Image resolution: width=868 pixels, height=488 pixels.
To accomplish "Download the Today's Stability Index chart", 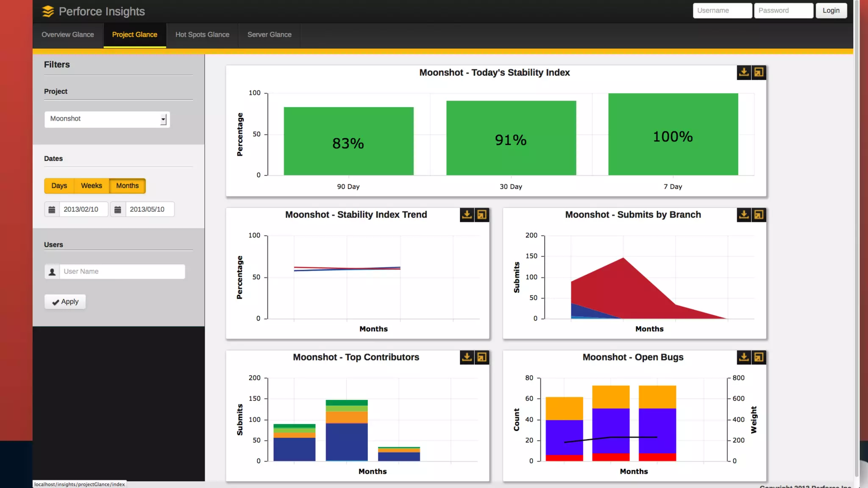I will click(x=744, y=72).
